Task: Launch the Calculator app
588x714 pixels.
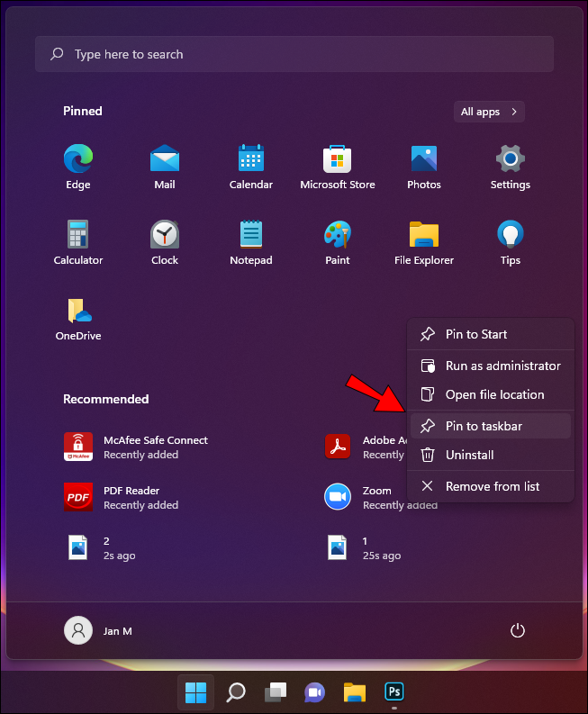Action: (x=77, y=242)
